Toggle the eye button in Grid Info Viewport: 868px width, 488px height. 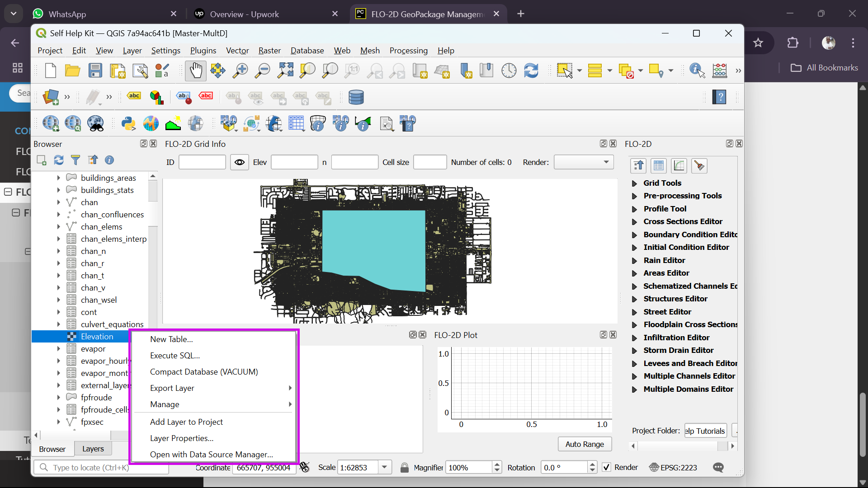point(240,162)
